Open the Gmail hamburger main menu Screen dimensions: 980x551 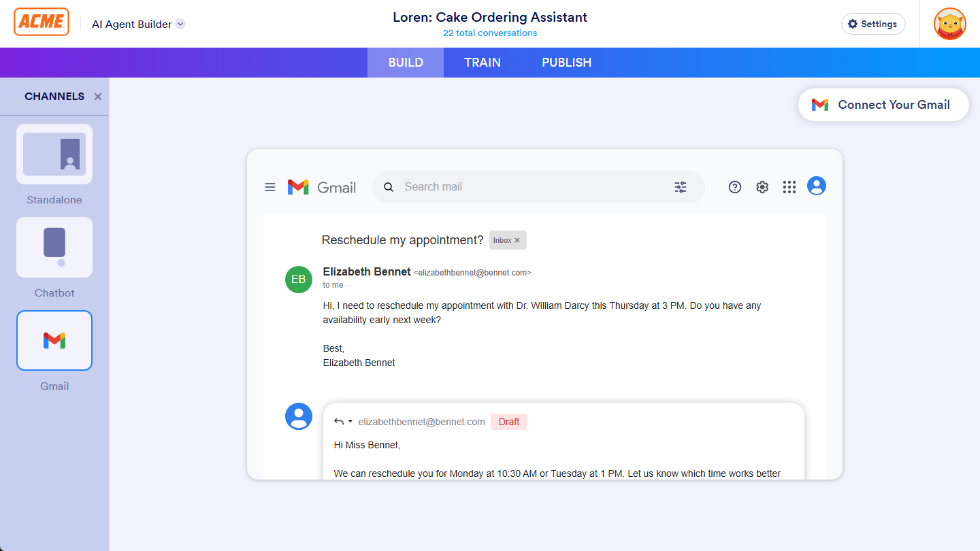tap(270, 187)
